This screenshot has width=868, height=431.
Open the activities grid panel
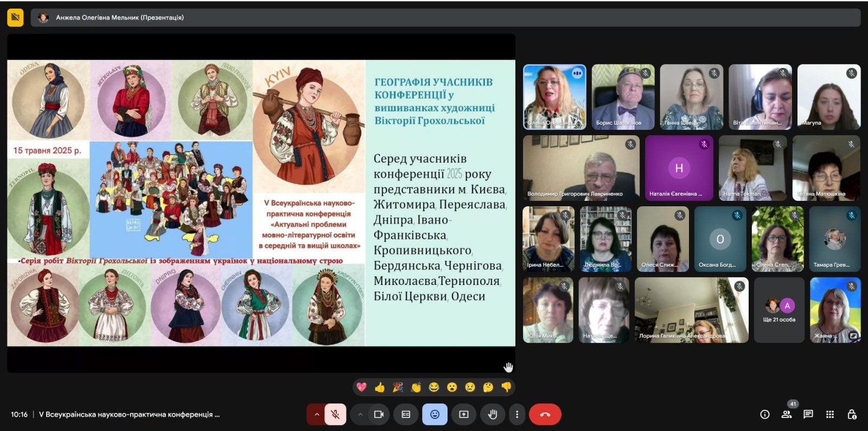(830, 414)
